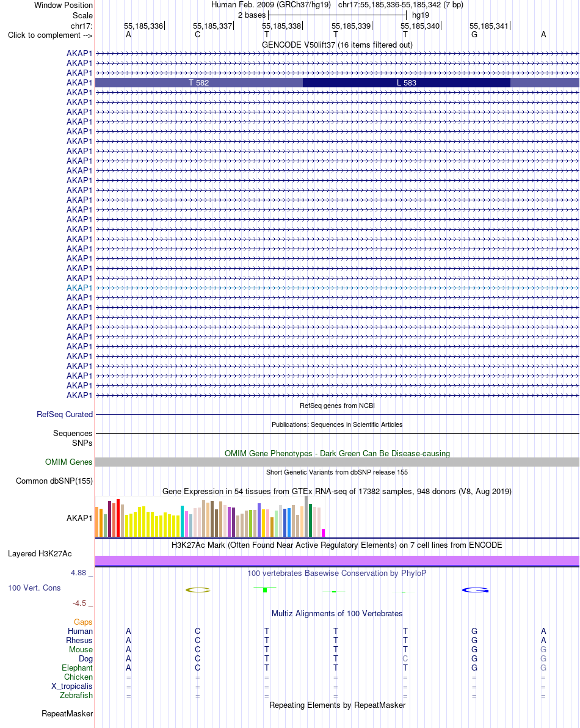This screenshot has width=580, height=728.
Task: Click the Rhesus species label
Action: 79,641
